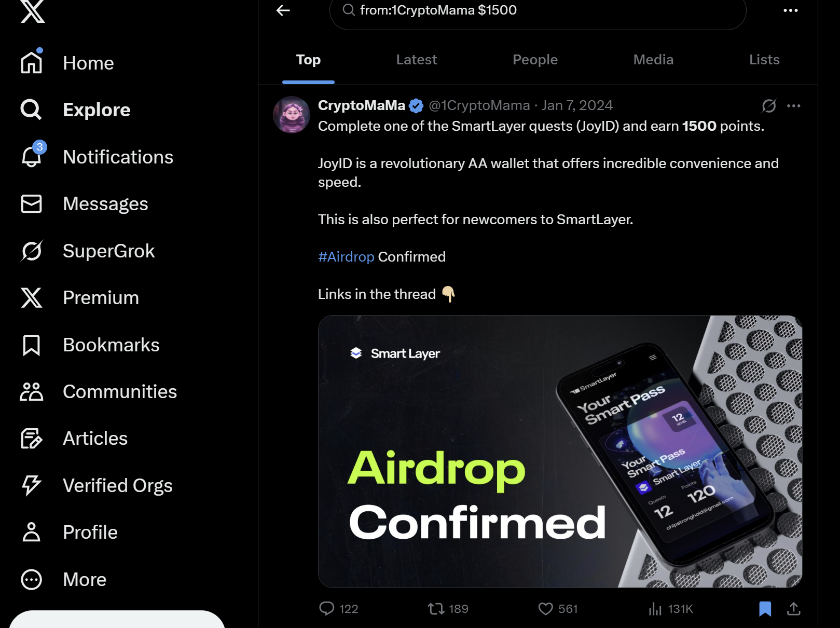Screen dimensions: 840x628
Task: Open Communities from the sidebar
Action: [99, 392]
